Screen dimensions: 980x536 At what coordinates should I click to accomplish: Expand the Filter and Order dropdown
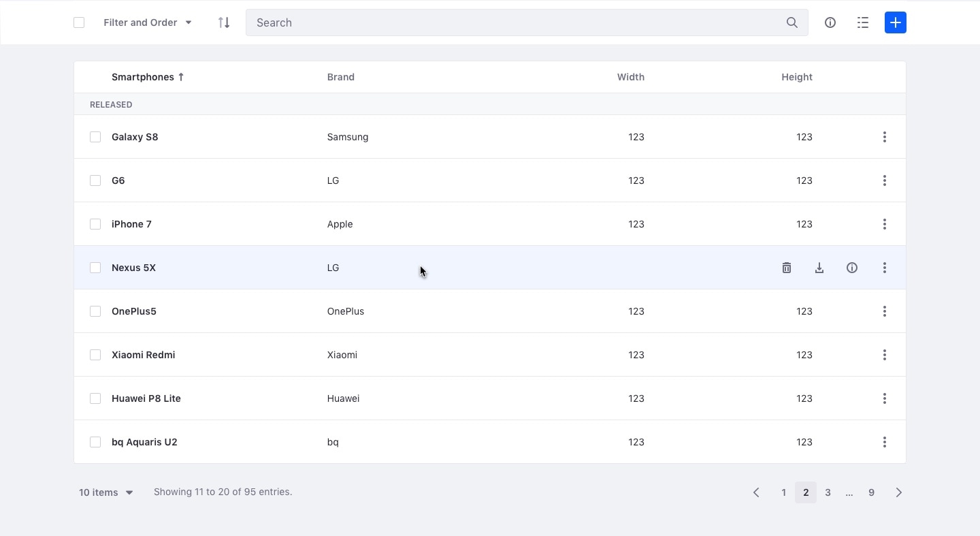click(x=148, y=22)
